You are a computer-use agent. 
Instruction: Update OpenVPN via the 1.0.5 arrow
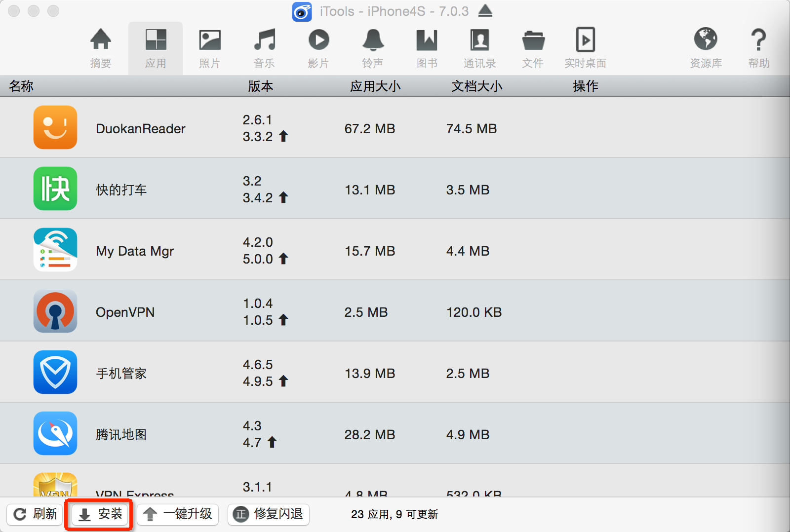pyautogui.click(x=283, y=320)
